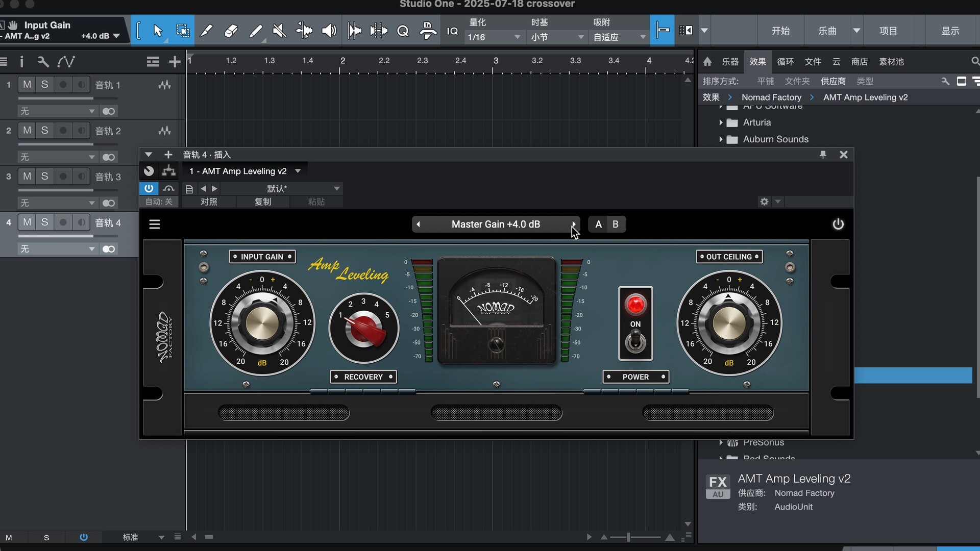
Task: Switch to 效果 browser tab
Action: (757, 62)
